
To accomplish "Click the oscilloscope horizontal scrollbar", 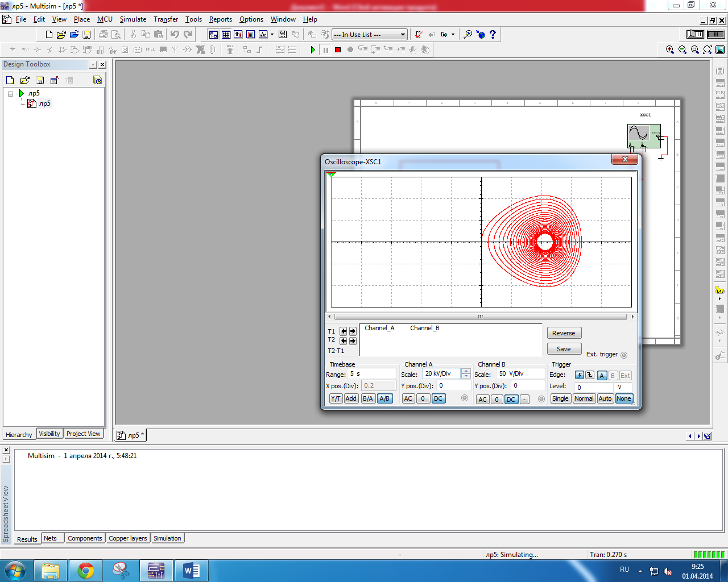I will tap(481, 317).
